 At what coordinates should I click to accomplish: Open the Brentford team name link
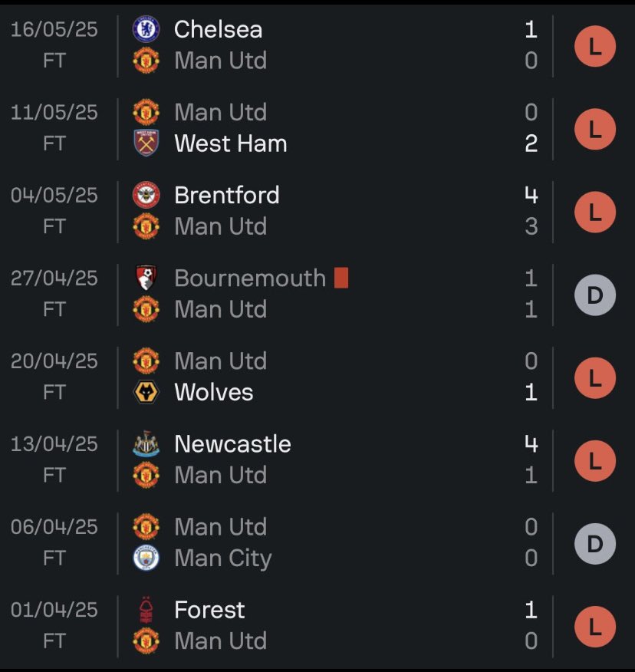click(227, 196)
